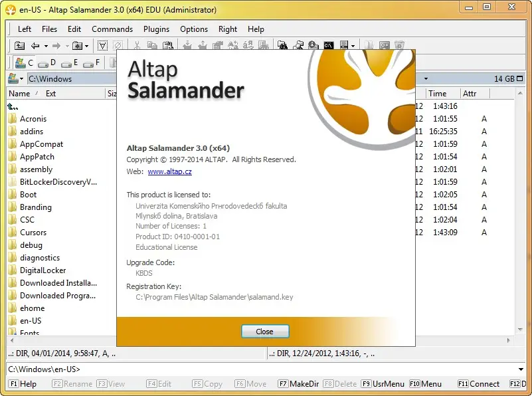532x396 pixels.
Task: Click the Forward arrow toolbar icon
Action: pyautogui.click(x=56, y=45)
